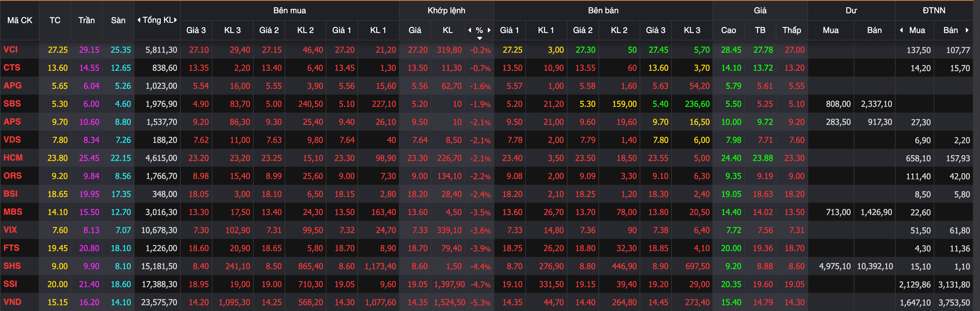Open SHS stock symbol
This screenshot has height=311, width=980.
(12, 266)
